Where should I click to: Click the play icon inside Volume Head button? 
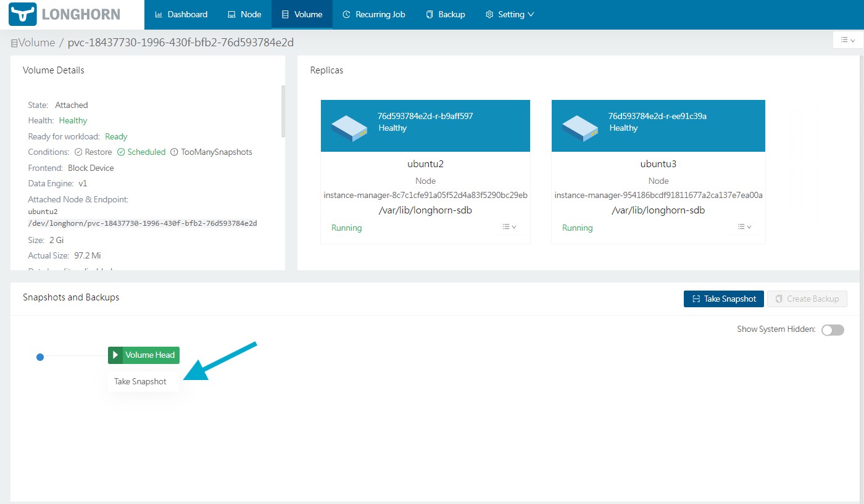(x=114, y=355)
